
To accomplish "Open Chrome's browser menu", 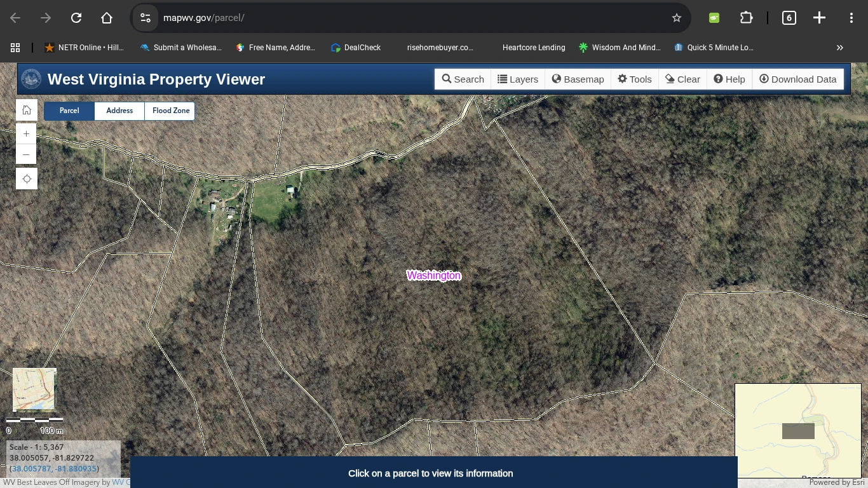I will 850,17.
